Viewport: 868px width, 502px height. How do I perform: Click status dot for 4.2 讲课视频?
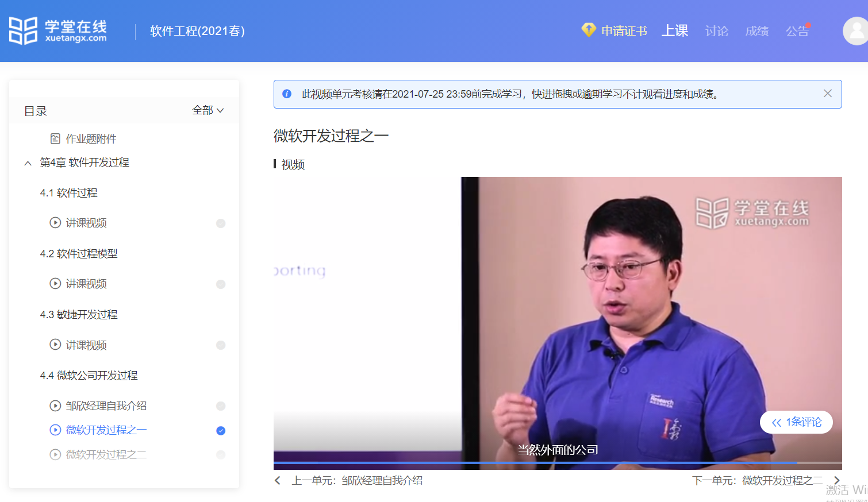click(221, 284)
